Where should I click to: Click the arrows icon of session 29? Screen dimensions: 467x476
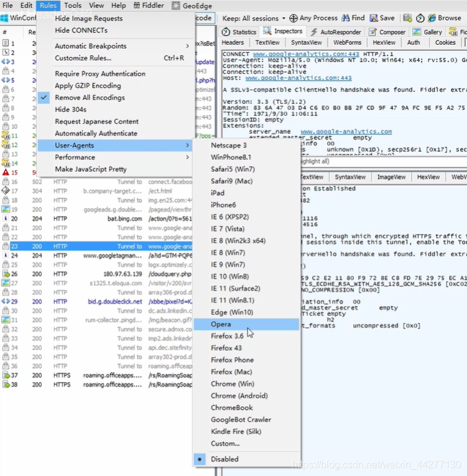[x=6, y=301]
